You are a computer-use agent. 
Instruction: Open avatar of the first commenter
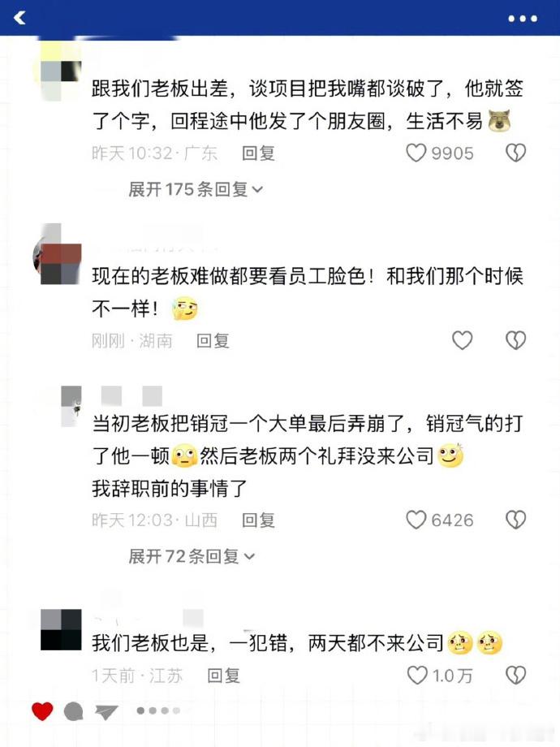[x=61, y=71]
